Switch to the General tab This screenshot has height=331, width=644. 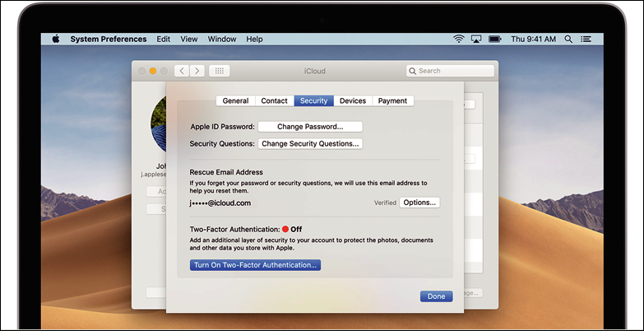click(x=235, y=100)
